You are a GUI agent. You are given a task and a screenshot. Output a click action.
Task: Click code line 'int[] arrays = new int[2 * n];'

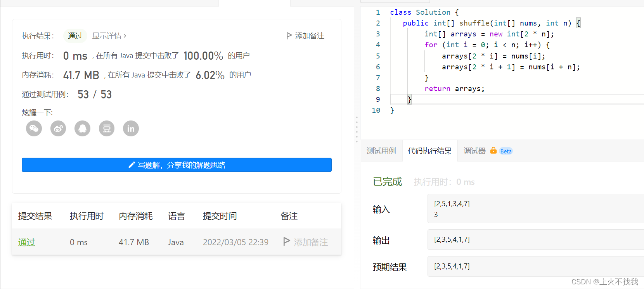[489, 34]
